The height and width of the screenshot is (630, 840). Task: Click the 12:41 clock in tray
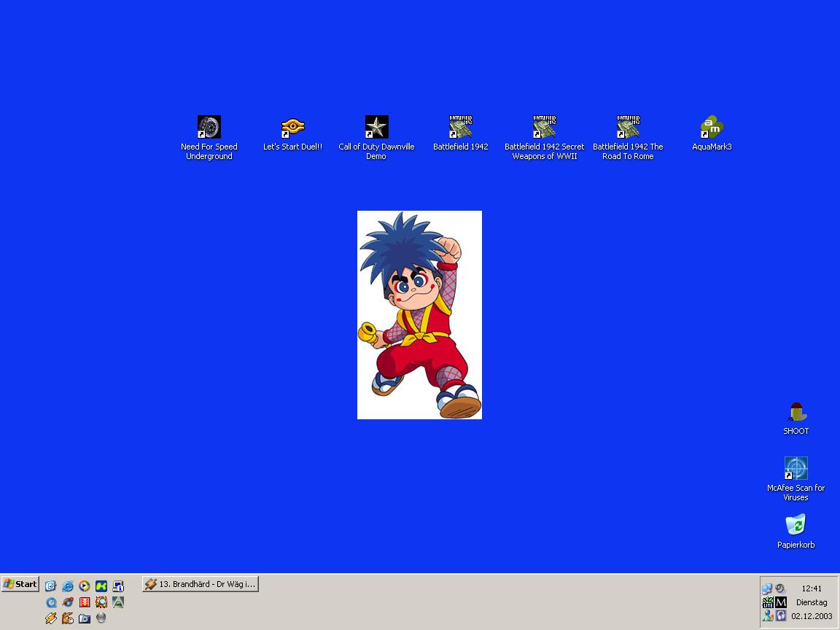(x=812, y=588)
